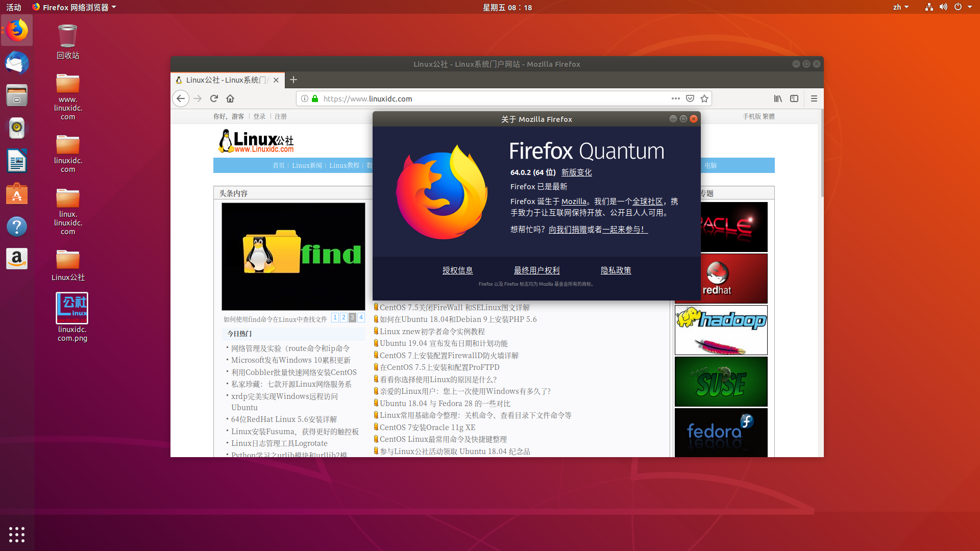Screen dimensions: 980x551
Task: Open Linux教程 in the site navigation
Action: click(x=345, y=165)
